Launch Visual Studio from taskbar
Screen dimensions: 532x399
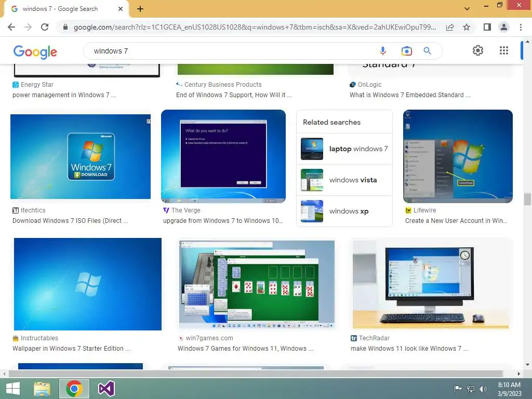[106, 389]
